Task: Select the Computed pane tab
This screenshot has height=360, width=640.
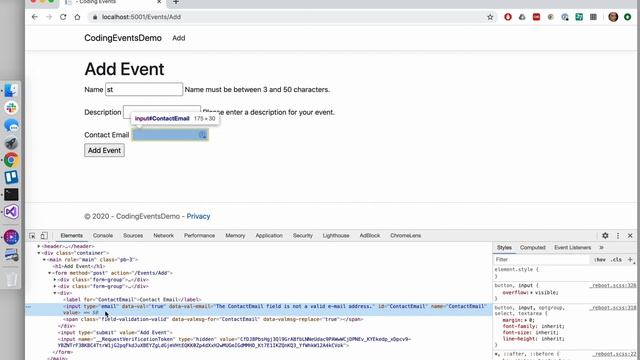Action: 533,248
